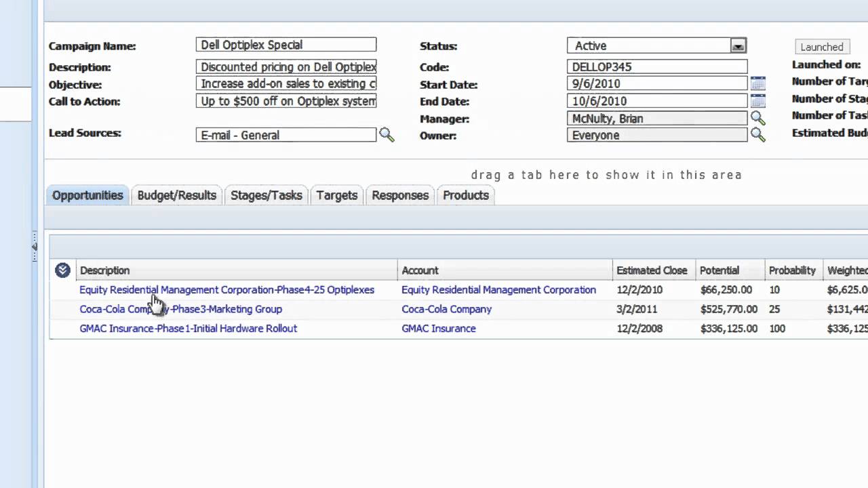Open the Stages/Tasks tab
The image size is (868, 488).
(x=267, y=195)
